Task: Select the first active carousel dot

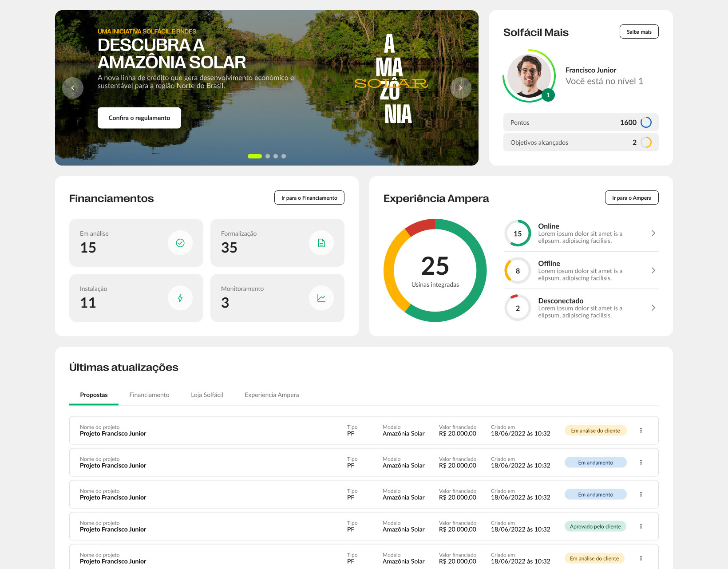Action: tap(255, 156)
